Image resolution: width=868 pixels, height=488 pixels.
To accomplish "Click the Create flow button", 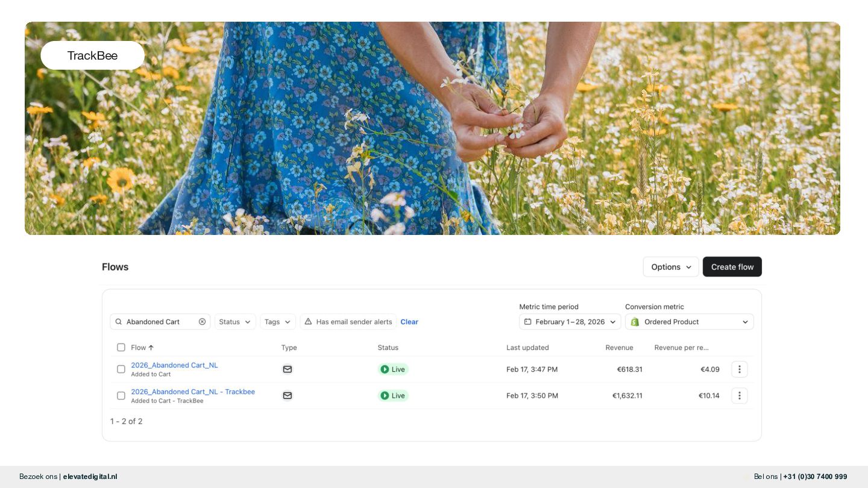I will pos(732,267).
